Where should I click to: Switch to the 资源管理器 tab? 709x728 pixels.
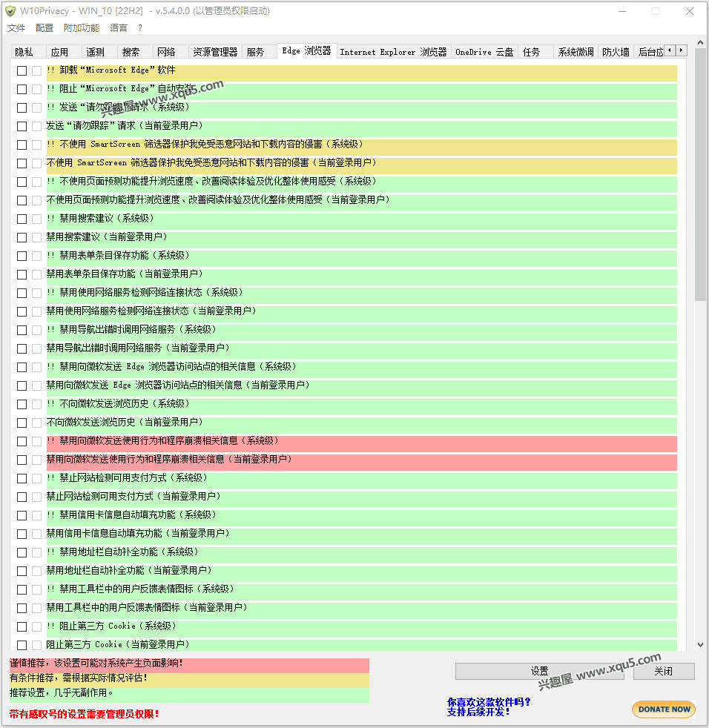pos(215,52)
